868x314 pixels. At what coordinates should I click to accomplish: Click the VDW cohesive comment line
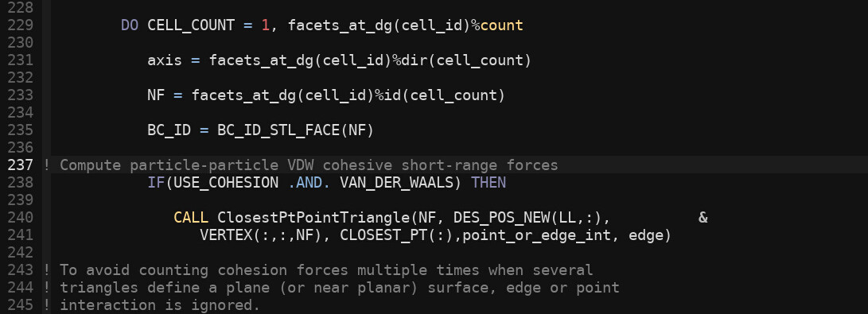302,165
